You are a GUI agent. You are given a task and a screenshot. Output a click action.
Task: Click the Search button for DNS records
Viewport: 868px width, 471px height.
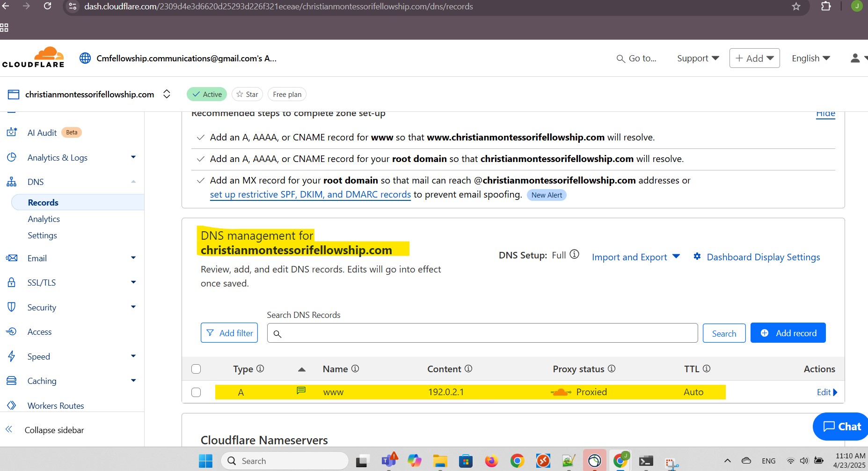pos(724,333)
